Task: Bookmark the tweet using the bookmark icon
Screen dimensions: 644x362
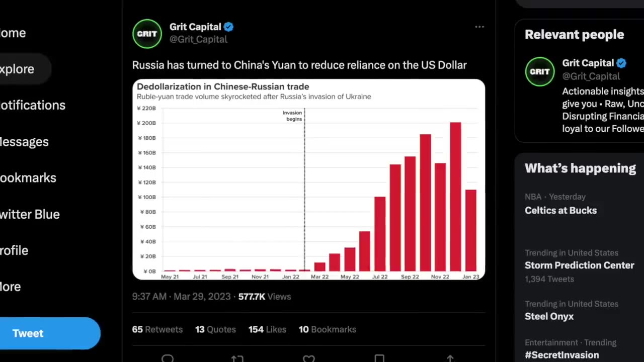Action: click(x=379, y=358)
